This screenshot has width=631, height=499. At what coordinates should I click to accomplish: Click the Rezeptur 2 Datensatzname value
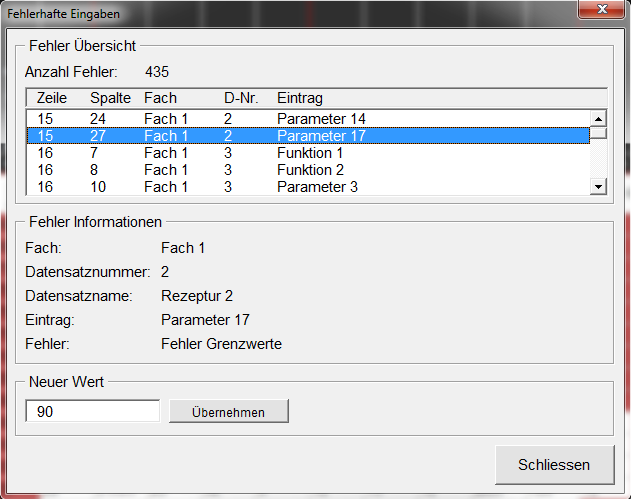[x=196, y=296]
